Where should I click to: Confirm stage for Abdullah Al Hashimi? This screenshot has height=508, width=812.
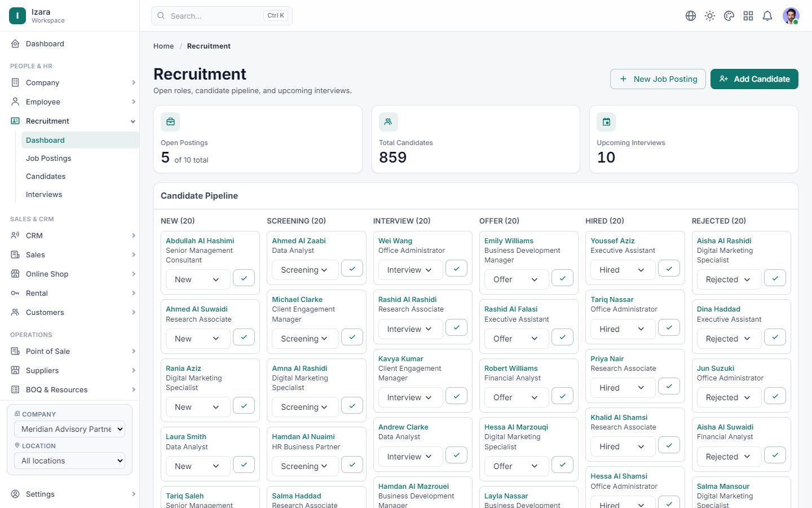point(244,278)
